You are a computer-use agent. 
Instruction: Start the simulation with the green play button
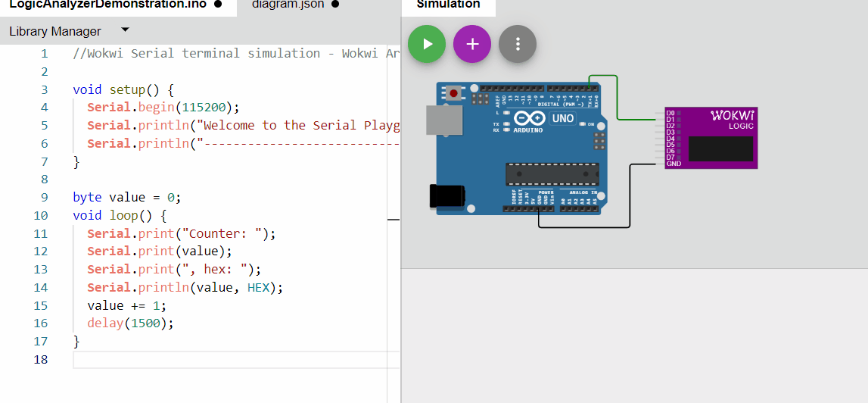[x=427, y=44]
